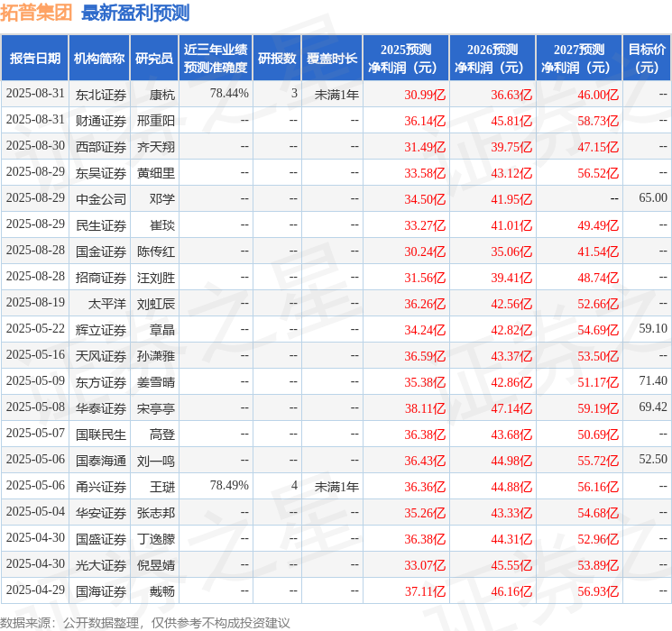Click the 2026预测净利润 column header
672x631 pixels.
pos(492,59)
